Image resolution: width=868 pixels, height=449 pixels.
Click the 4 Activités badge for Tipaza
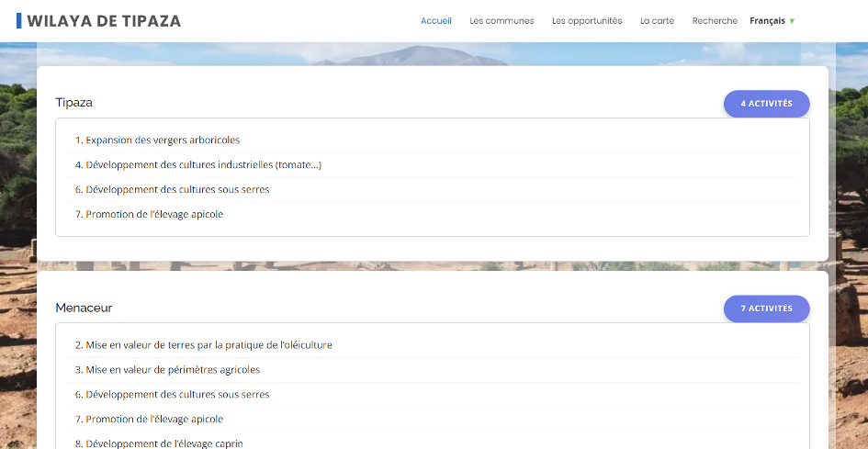click(766, 104)
